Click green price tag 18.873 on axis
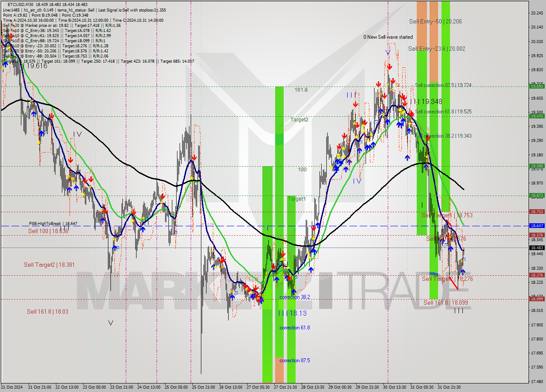This screenshot has height=392, width=546. point(537,196)
